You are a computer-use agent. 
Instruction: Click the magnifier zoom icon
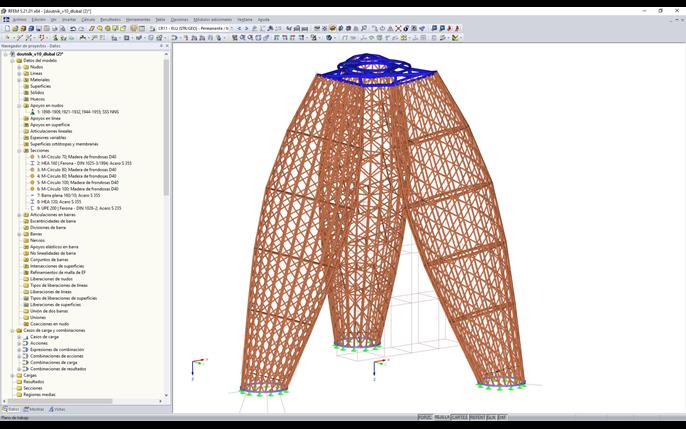(x=363, y=28)
